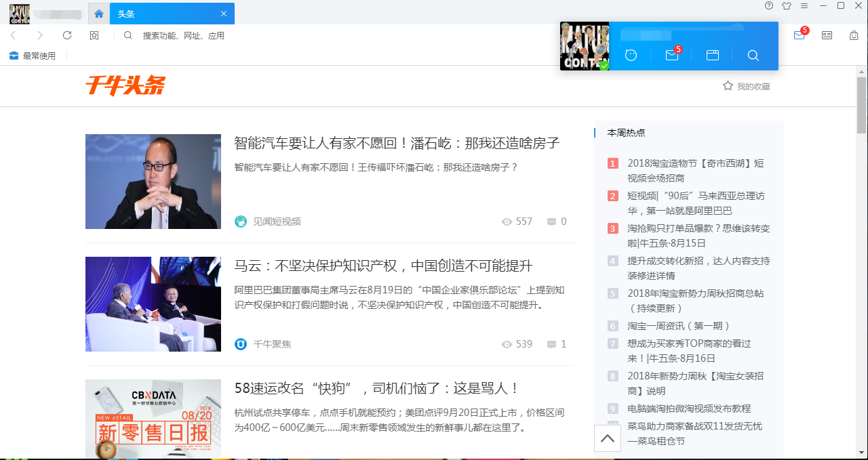Click the vertical scrollbar thumb

[861, 106]
